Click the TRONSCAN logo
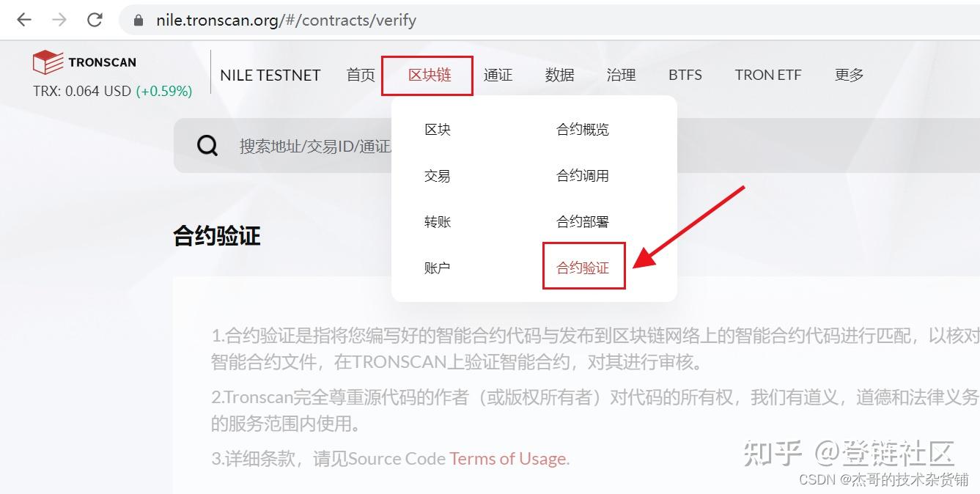 pyautogui.click(x=84, y=62)
